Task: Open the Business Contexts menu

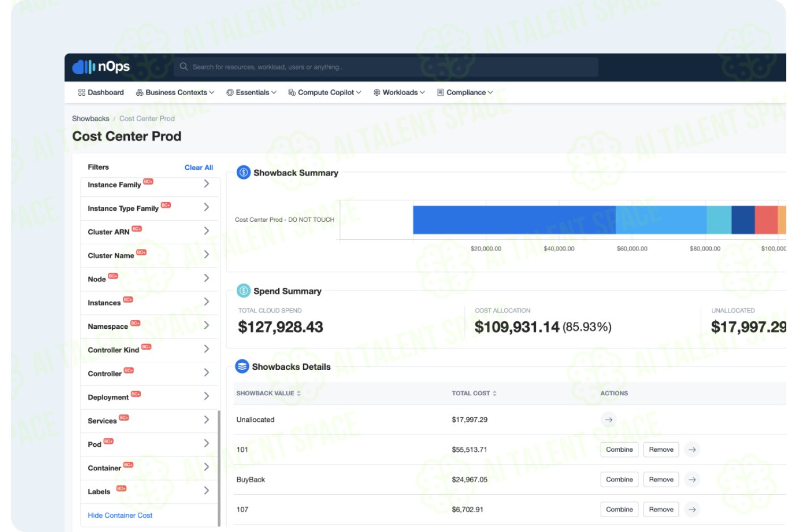Action: coord(175,93)
